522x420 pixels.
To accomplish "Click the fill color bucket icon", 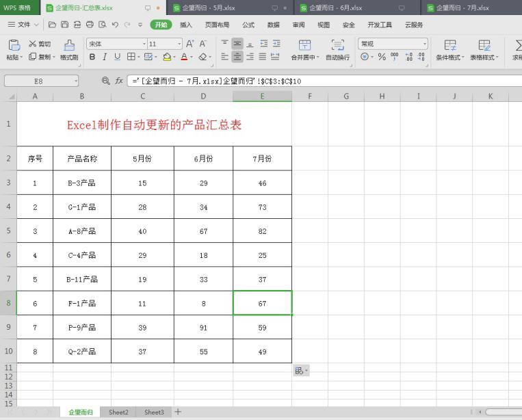I will click(167, 57).
